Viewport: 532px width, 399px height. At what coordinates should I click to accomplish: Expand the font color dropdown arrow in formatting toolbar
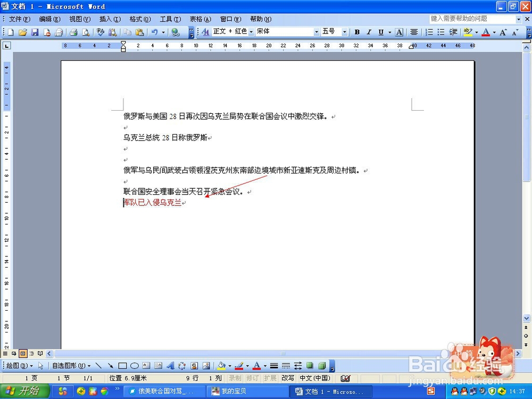494,32
